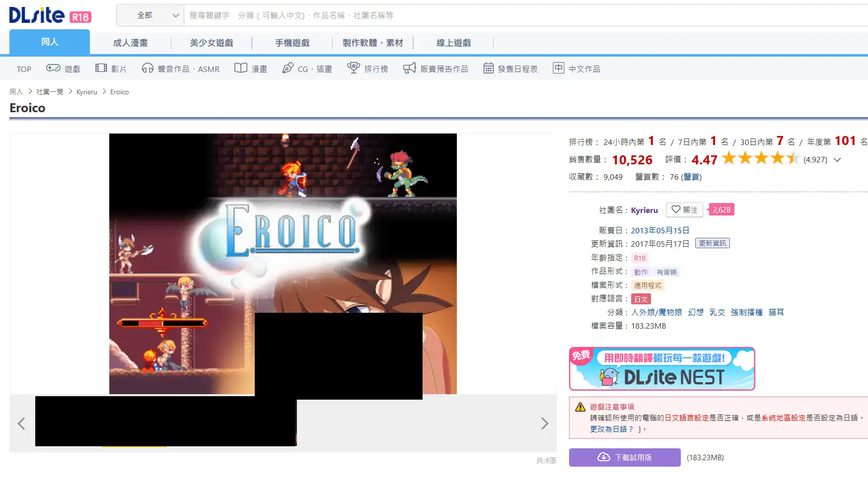Click the star rating display
868x488 pixels.
coord(760,158)
